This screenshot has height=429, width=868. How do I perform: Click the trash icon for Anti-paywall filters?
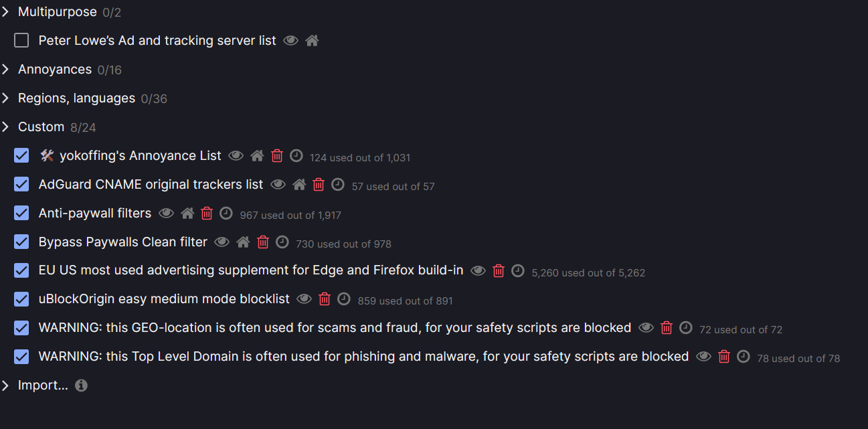(x=207, y=213)
